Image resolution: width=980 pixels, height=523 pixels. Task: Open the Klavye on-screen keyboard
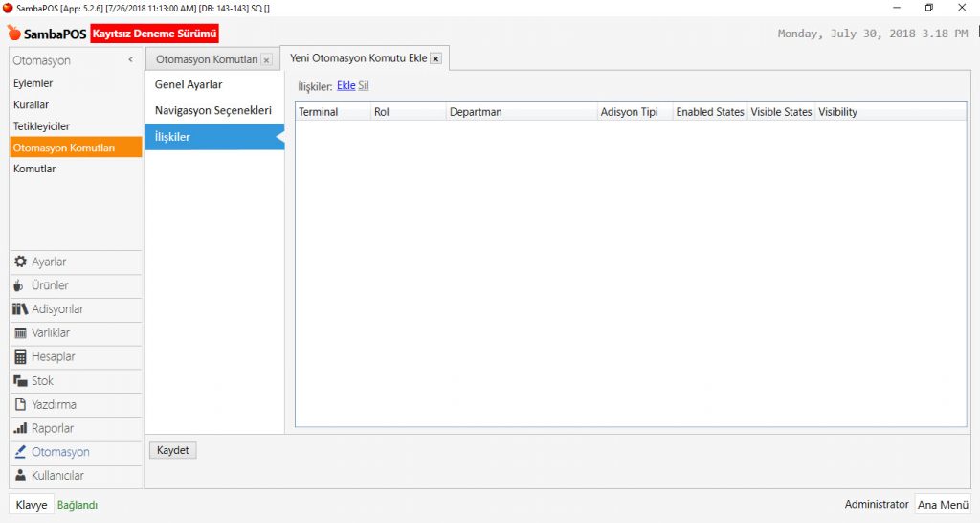pyautogui.click(x=32, y=505)
